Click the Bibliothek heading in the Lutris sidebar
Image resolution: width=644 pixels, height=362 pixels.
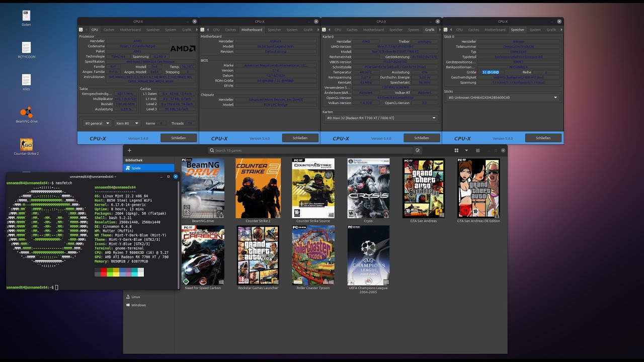pos(134,160)
